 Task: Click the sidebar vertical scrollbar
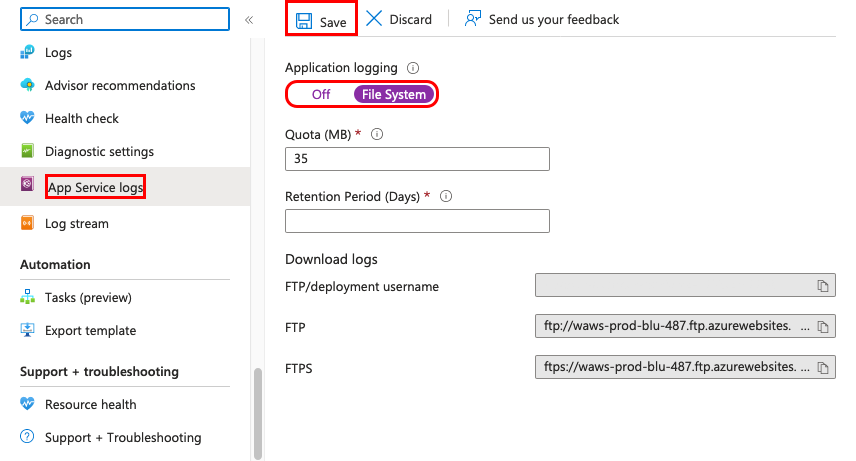pos(258,413)
